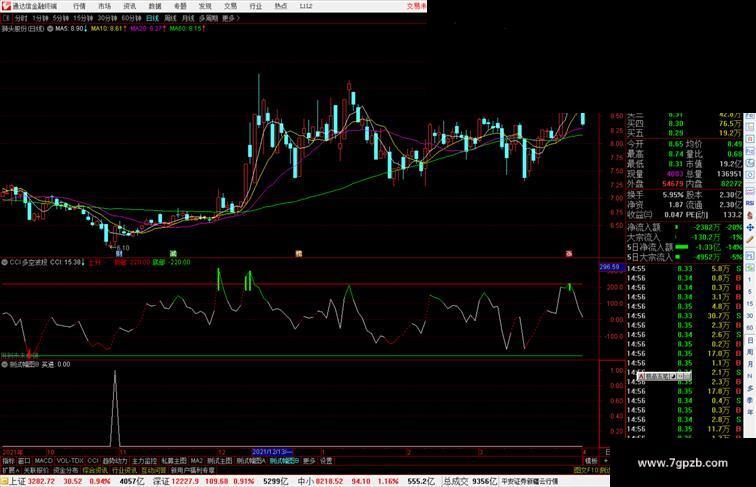Select 月 period in right sidebar
756x487 pixels.
750,364
